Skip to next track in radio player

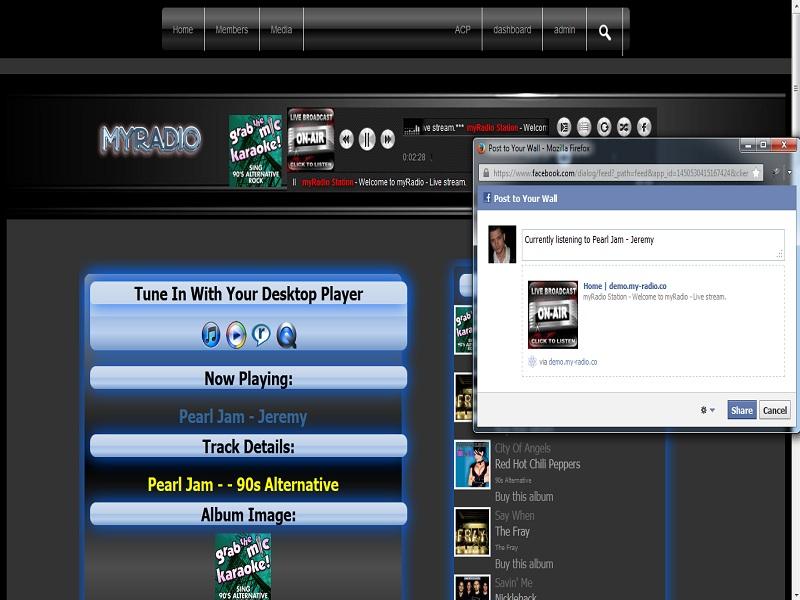coord(388,139)
